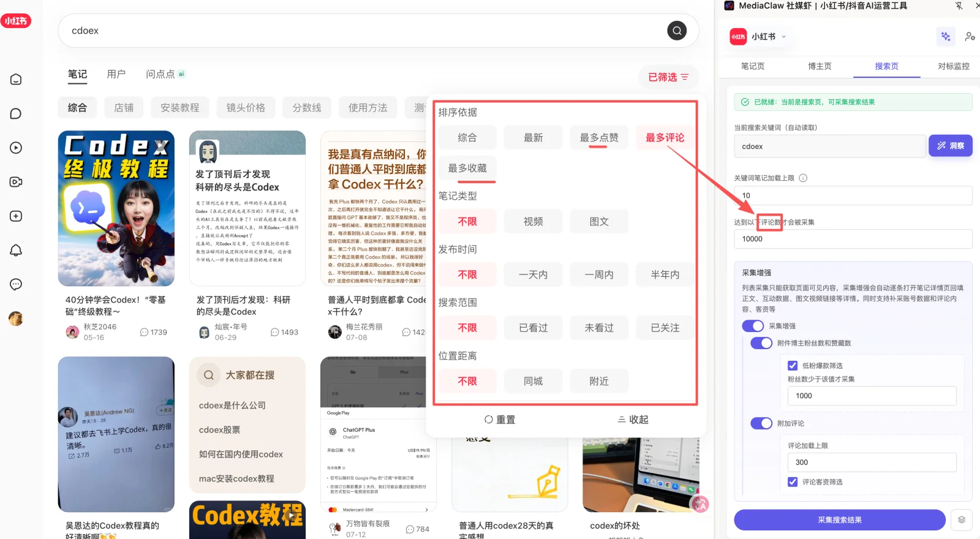Select 半年内 publish time option
Viewport: 980px width, 539px height.
(x=665, y=275)
